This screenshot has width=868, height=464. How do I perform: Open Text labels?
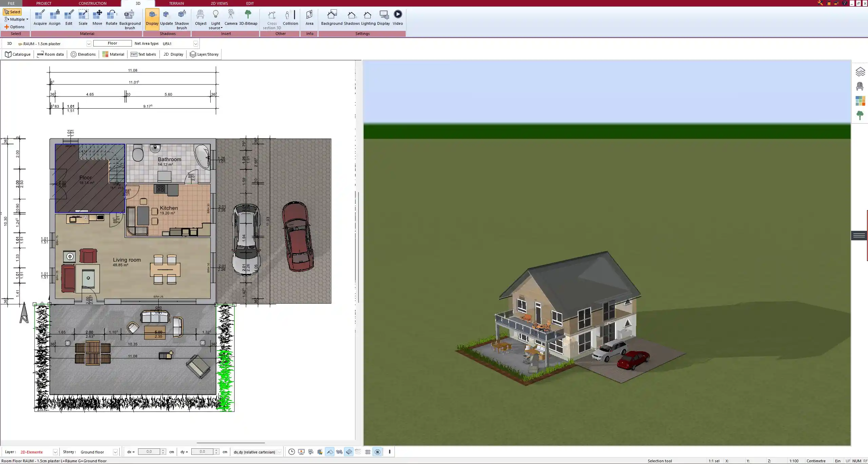[143, 54]
